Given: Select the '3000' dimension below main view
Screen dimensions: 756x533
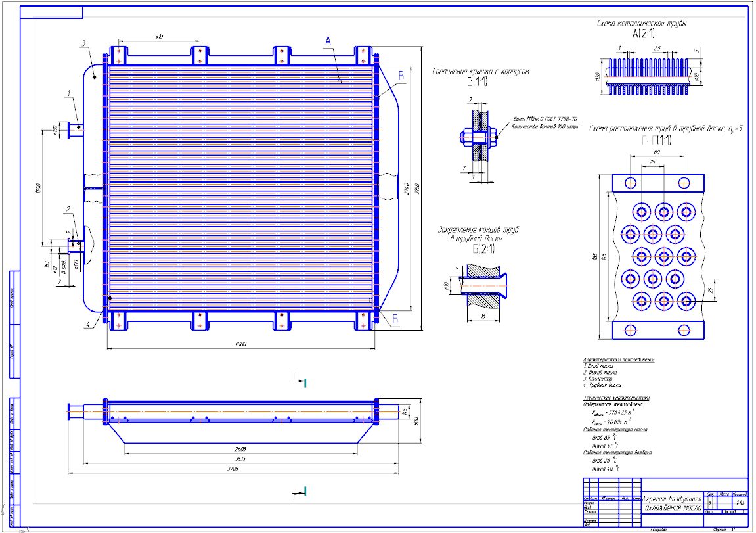Looking at the screenshot, I should pyautogui.click(x=240, y=344).
